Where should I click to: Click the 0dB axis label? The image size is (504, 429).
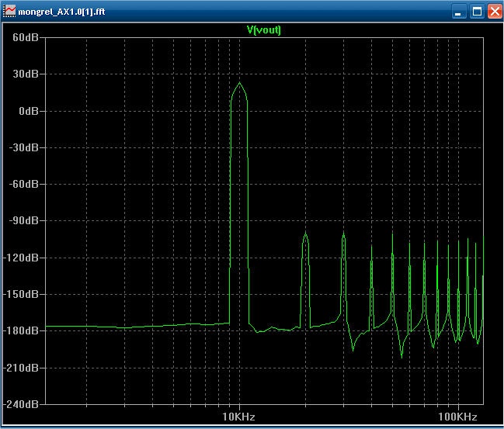(29, 111)
